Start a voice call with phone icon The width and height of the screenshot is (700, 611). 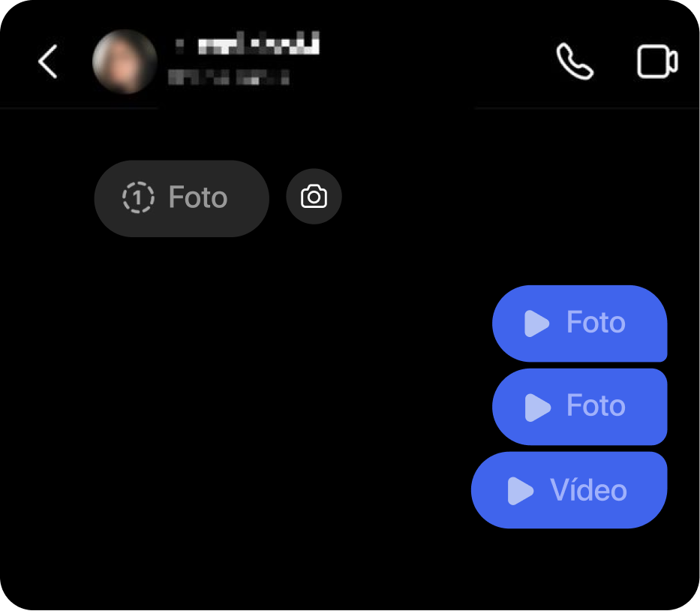click(x=575, y=62)
